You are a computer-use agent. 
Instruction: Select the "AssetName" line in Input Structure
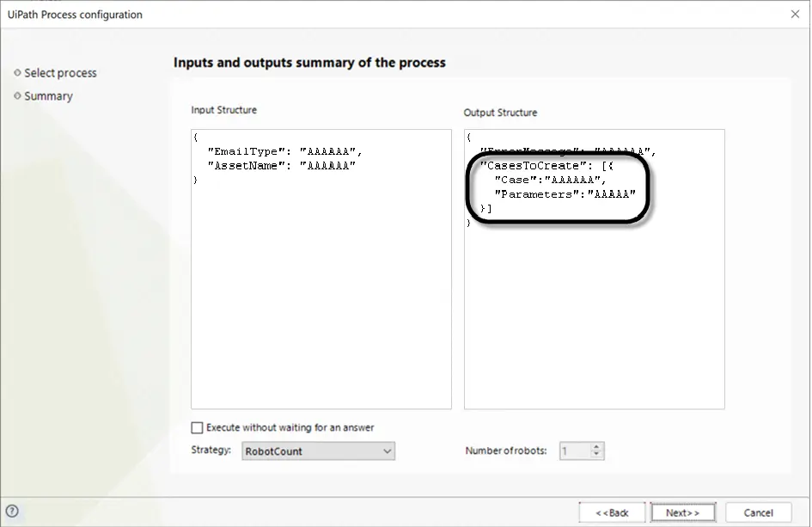tap(281, 166)
